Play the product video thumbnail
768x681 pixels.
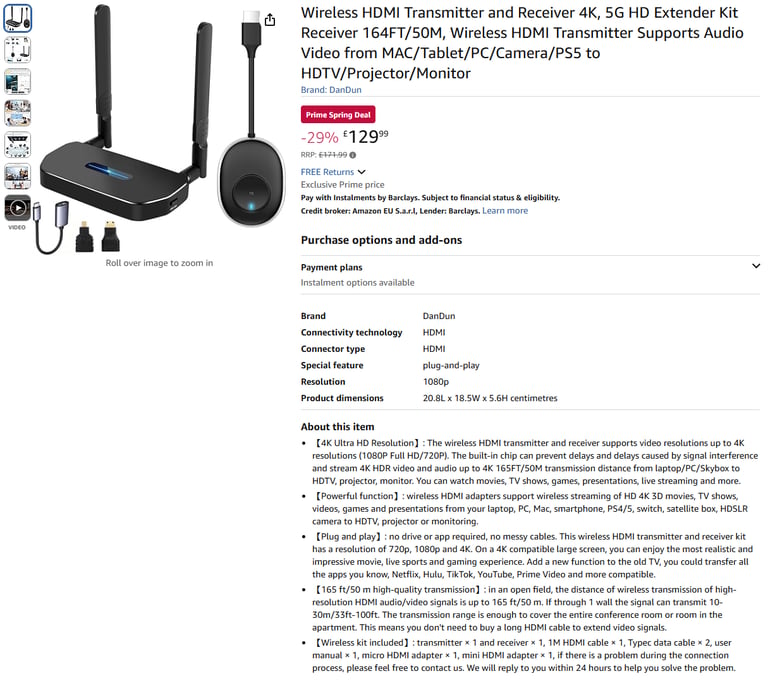[18, 208]
